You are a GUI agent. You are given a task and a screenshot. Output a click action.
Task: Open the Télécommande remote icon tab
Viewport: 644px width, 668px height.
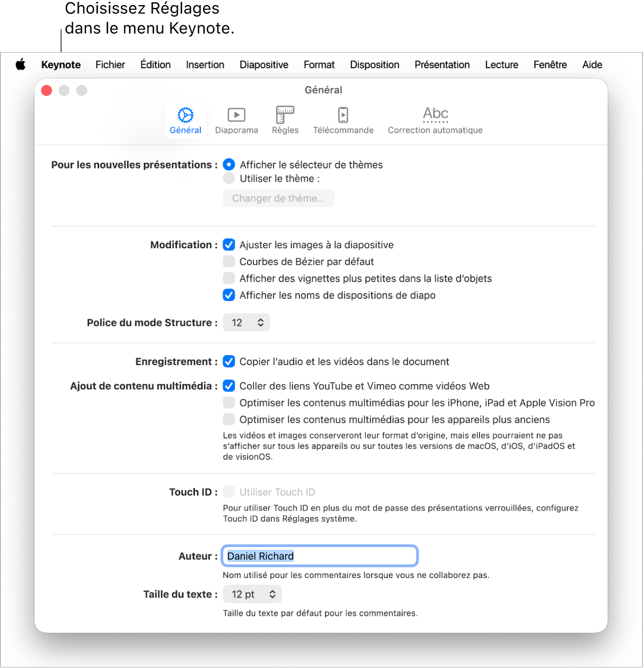(x=343, y=120)
